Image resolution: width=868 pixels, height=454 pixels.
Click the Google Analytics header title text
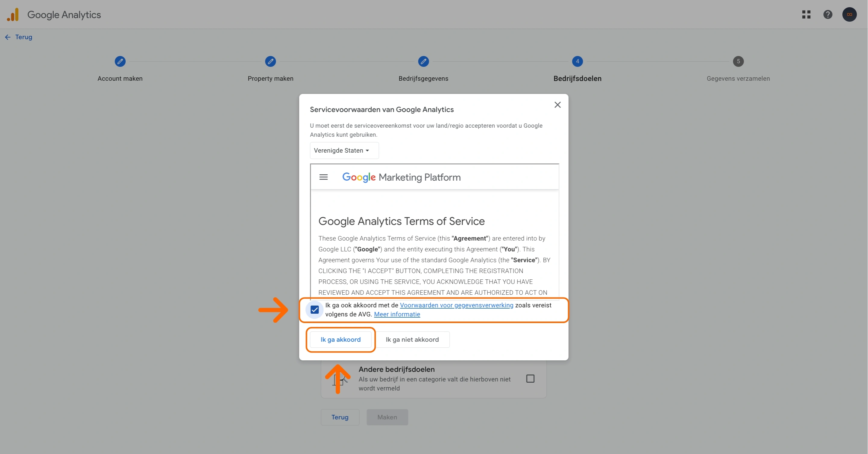(x=64, y=14)
